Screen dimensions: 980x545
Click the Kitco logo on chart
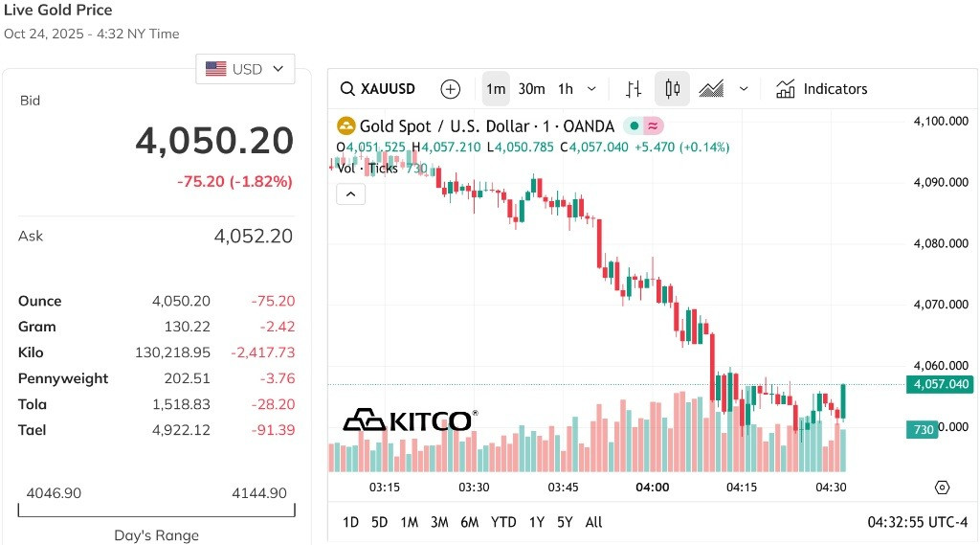click(x=410, y=420)
